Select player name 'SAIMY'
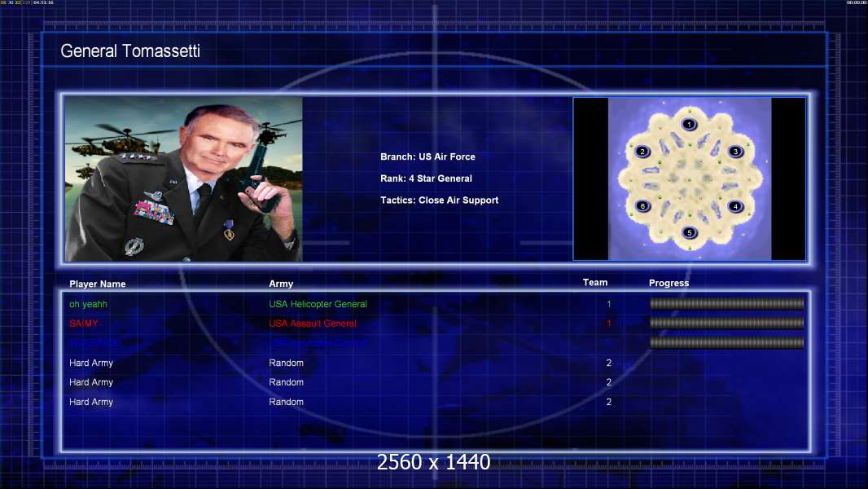The height and width of the screenshot is (489, 868). click(84, 324)
